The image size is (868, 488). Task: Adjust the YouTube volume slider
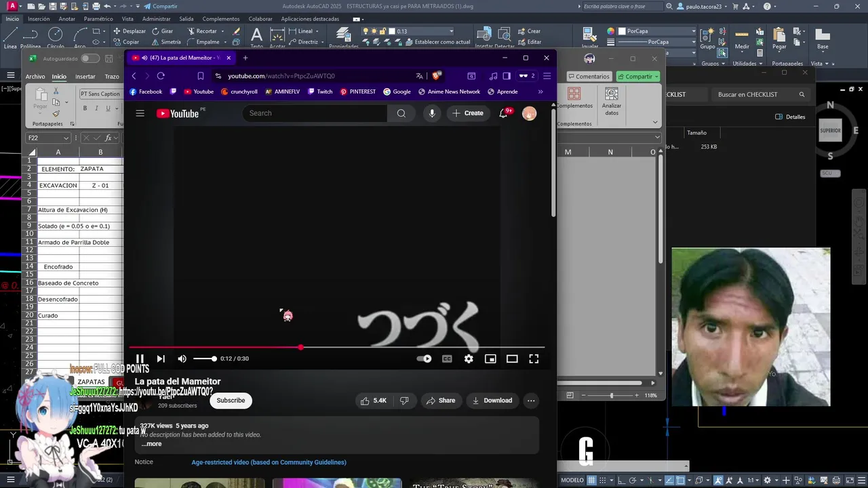click(x=205, y=359)
